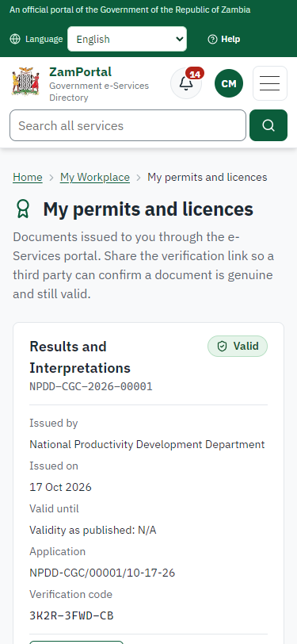
Task: Click the Zambia coat of arms logo
Action: coord(25,82)
